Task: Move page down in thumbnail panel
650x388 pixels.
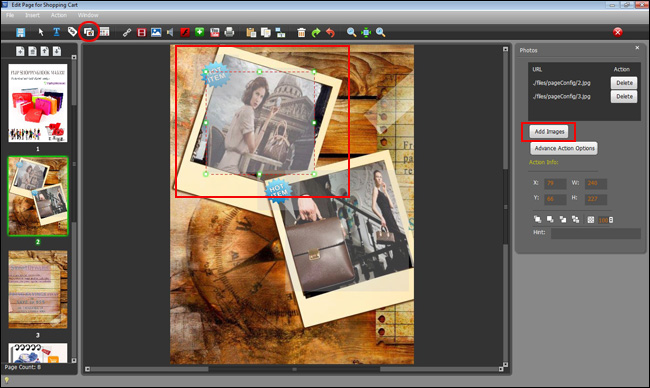Action: click(x=57, y=51)
